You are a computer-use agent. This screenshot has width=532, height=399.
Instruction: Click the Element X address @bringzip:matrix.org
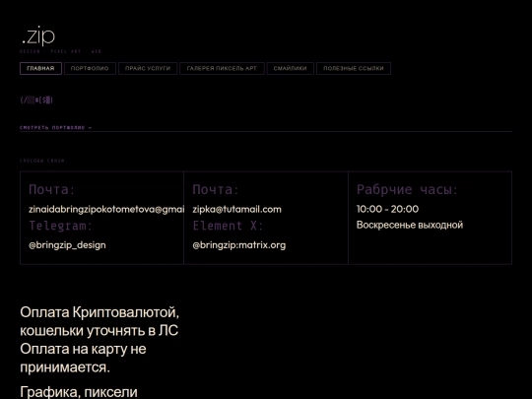238,245
